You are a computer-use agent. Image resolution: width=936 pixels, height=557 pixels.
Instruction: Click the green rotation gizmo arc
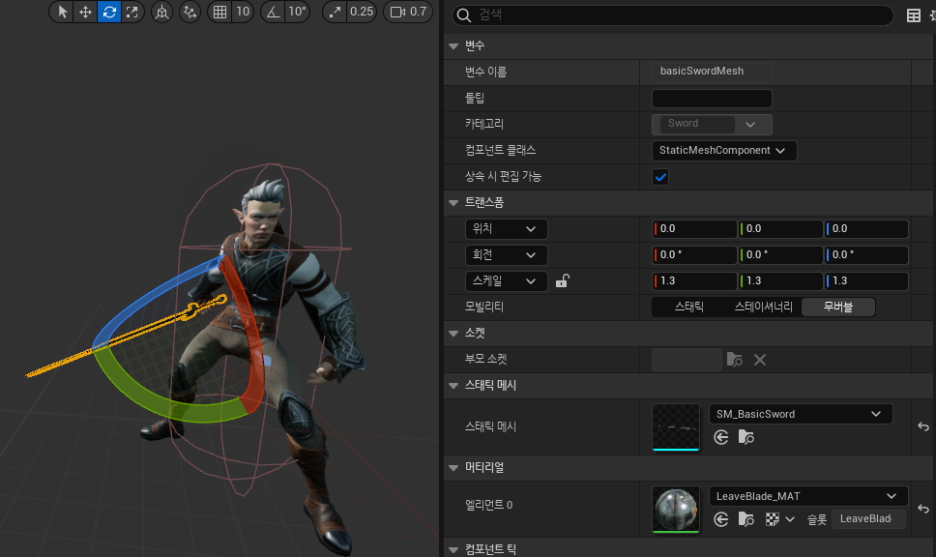[x=161, y=399]
